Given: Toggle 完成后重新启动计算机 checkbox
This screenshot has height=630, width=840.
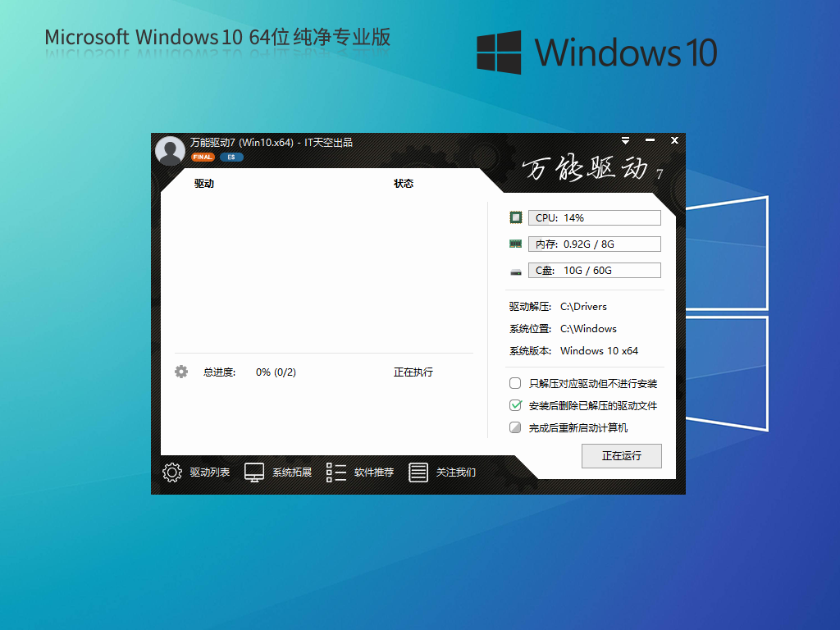Looking at the screenshot, I should point(515,427).
